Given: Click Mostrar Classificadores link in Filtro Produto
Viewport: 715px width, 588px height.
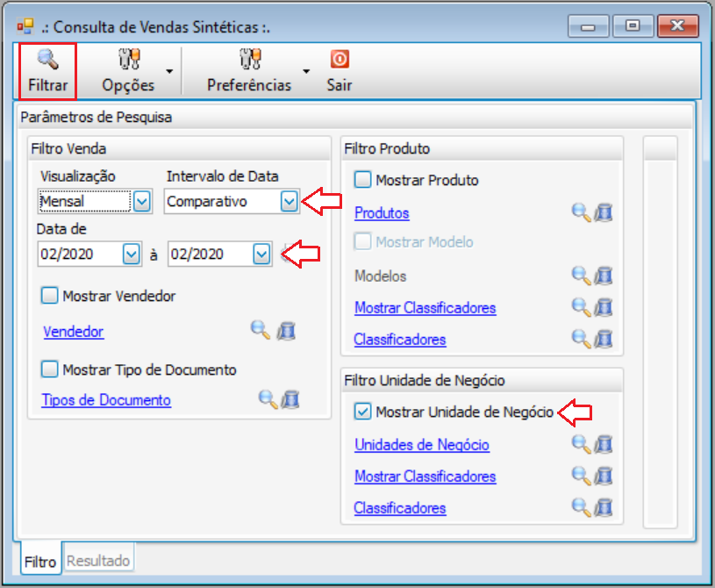Looking at the screenshot, I should [x=425, y=308].
